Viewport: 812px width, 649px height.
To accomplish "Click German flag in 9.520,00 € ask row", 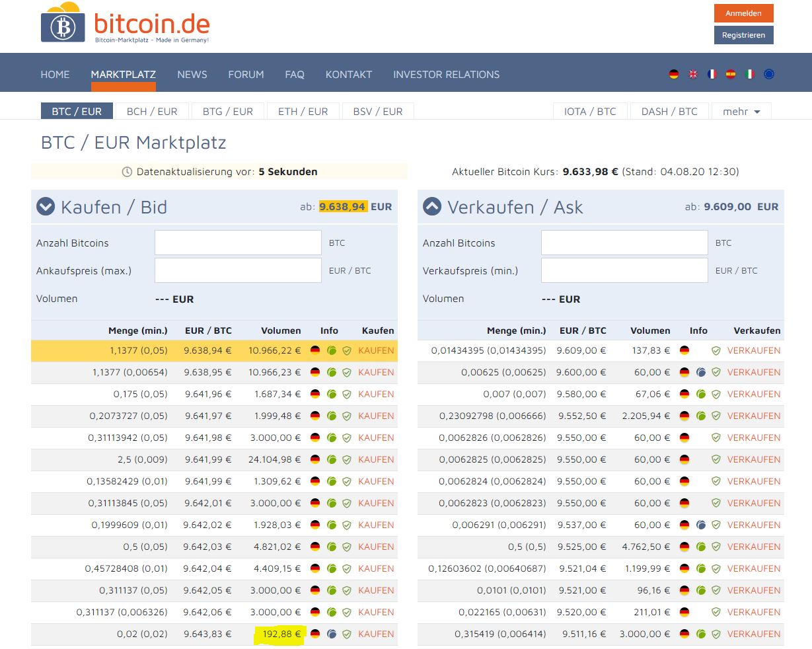I will point(684,612).
